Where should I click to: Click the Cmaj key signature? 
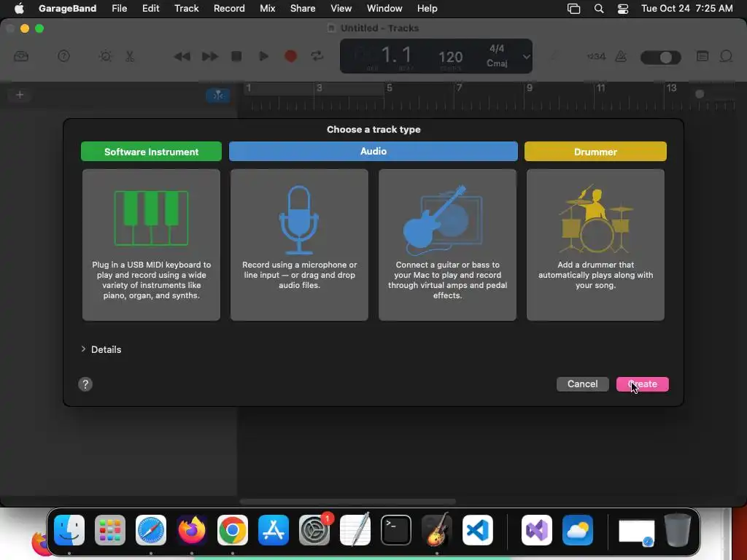coord(497,63)
